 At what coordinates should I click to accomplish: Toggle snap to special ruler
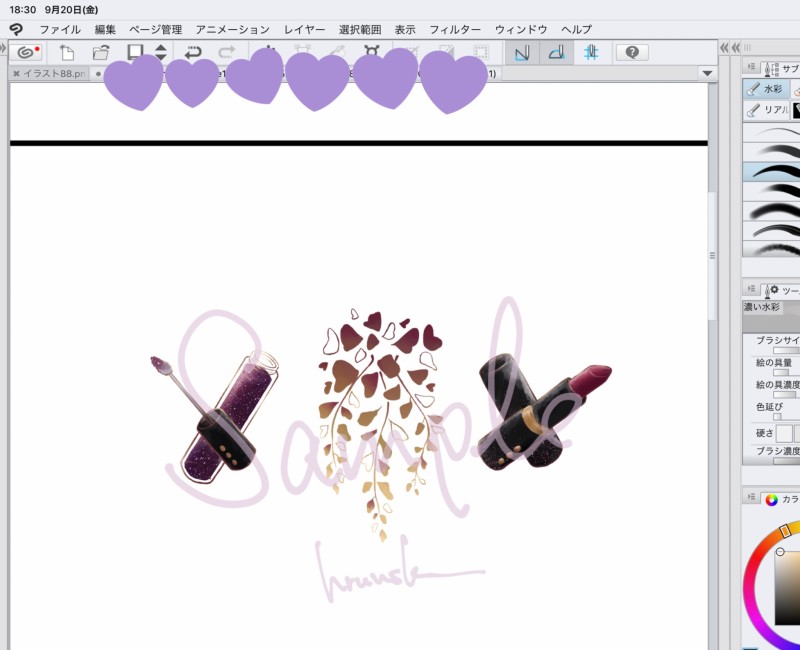(x=556, y=53)
